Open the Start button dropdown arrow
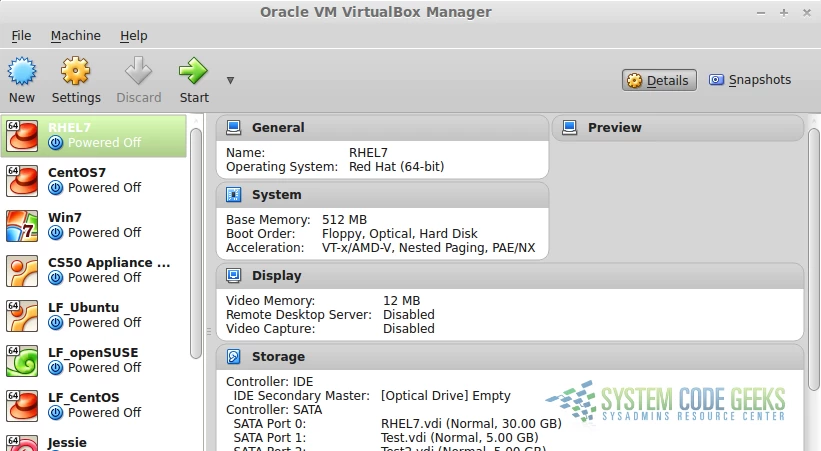821x451 pixels. coord(230,80)
